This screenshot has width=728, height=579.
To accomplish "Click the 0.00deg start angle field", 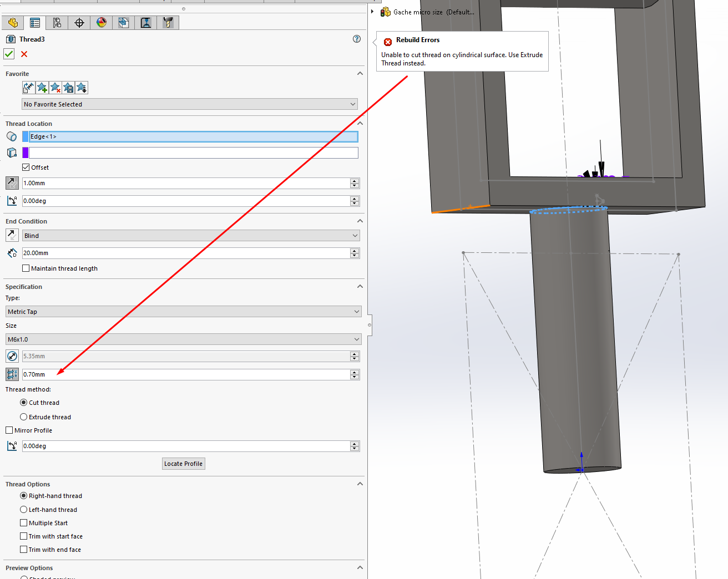I will (186, 201).
